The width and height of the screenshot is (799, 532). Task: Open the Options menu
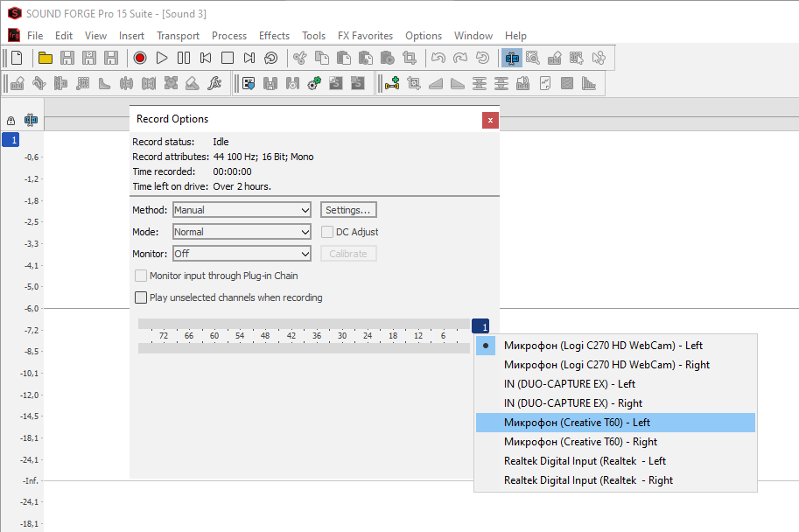coord(424,36)
